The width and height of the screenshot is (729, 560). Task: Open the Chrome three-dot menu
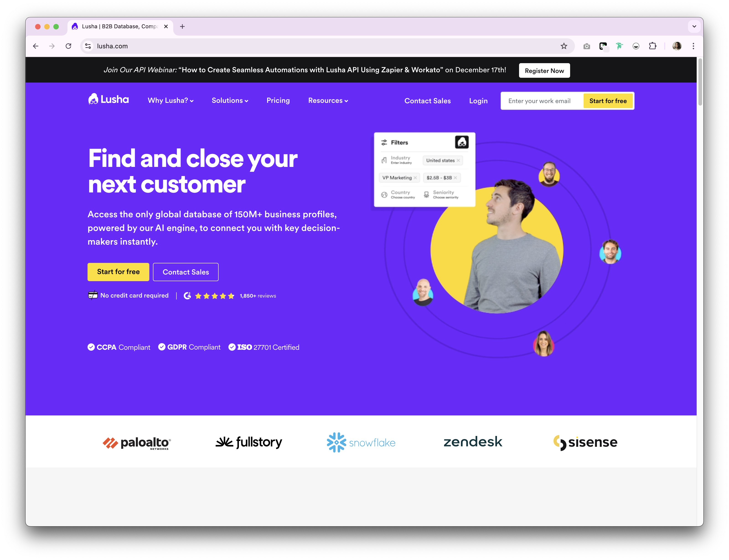(693, 46)
